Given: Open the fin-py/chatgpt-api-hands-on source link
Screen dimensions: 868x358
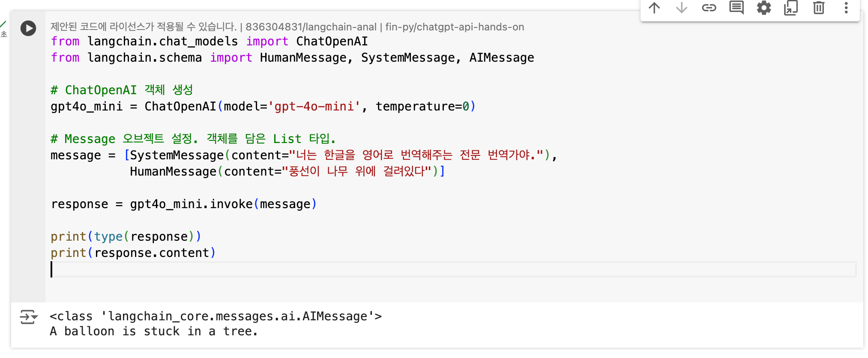Looking at the screenshot, I should click(x=455, y=27).
